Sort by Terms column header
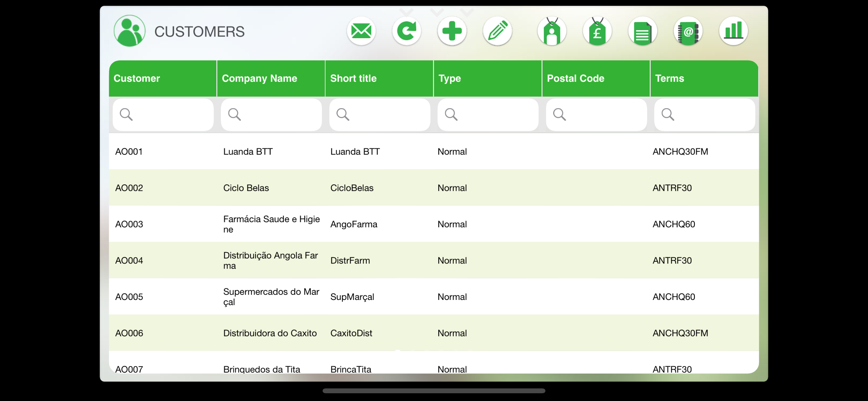 (x=704, y=78)
